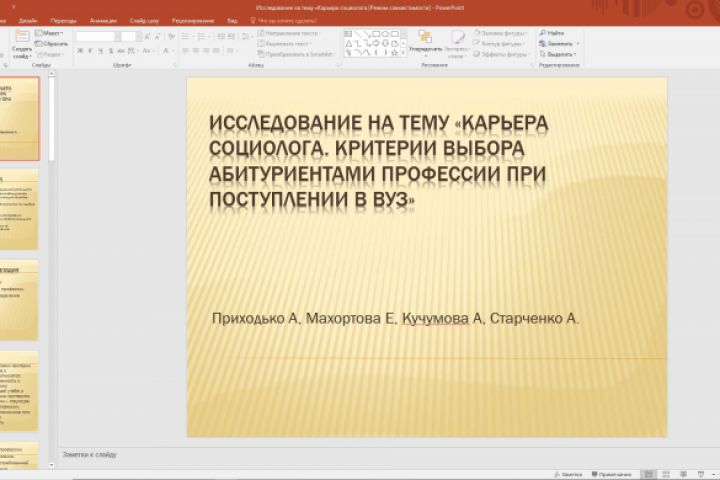The width and height of the screenshot is (720, 480).
Task: Toggle italic (К) formatting
Action: click(90, 51)
